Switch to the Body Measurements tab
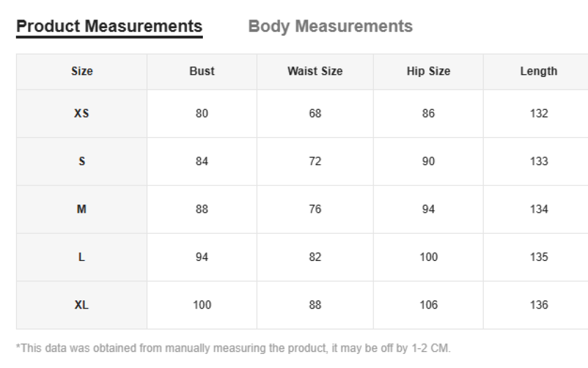The width and height of the screenshot is (588, 368). [x=330, y=26]
